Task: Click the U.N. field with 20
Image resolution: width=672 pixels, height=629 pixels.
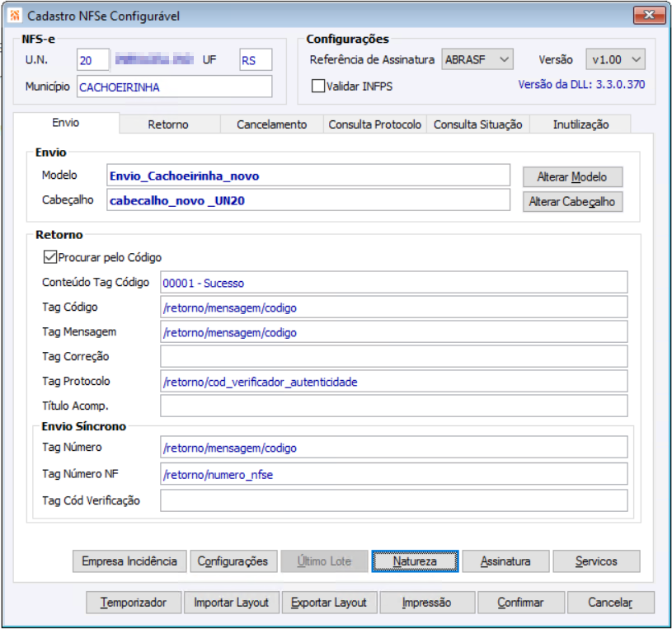Action: 92,59
